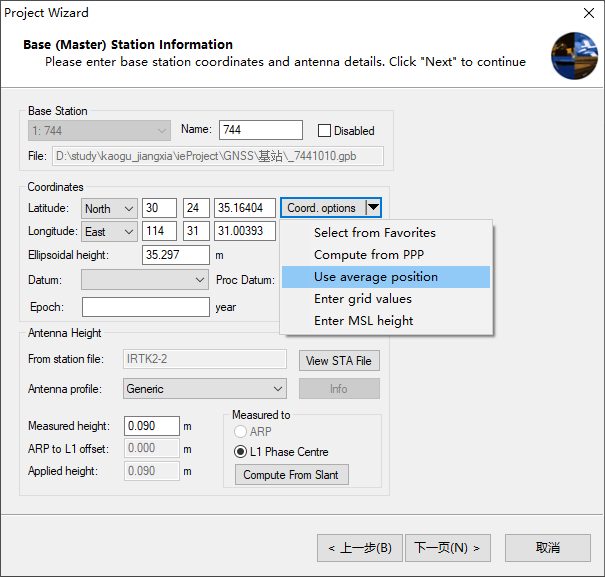Viewport: 605px width, 577px height.
Task: Click the Longitude minutes field 31
Action: pos(196,231)
